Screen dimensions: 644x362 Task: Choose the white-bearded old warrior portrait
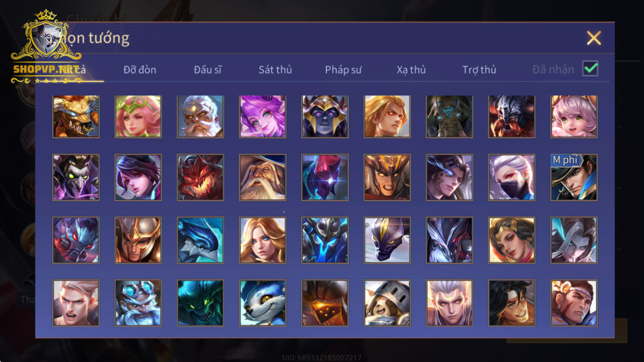[x=200, y=116]
